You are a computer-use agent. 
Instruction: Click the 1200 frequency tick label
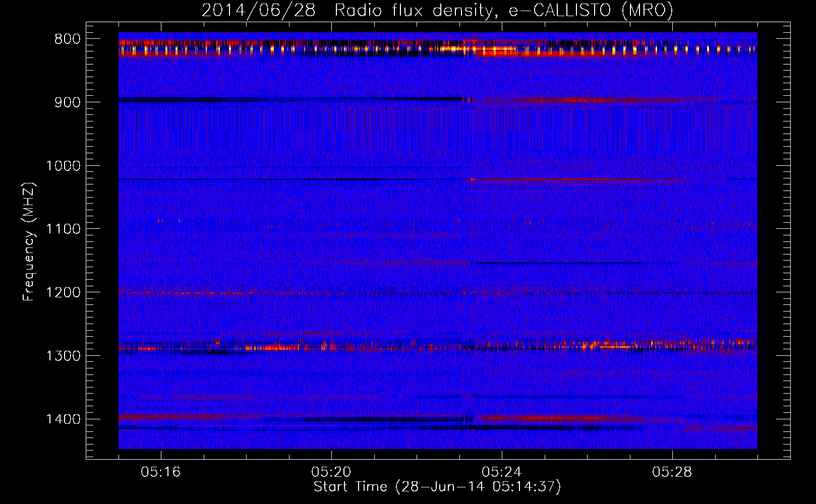[x=64, y=293]
